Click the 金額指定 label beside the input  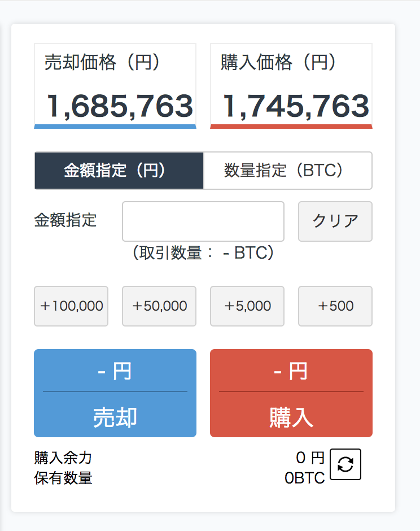tap(65, 220)
